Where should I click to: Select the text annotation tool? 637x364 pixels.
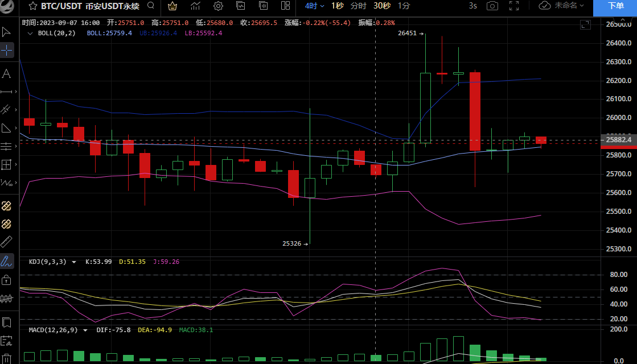pos(7,73)
